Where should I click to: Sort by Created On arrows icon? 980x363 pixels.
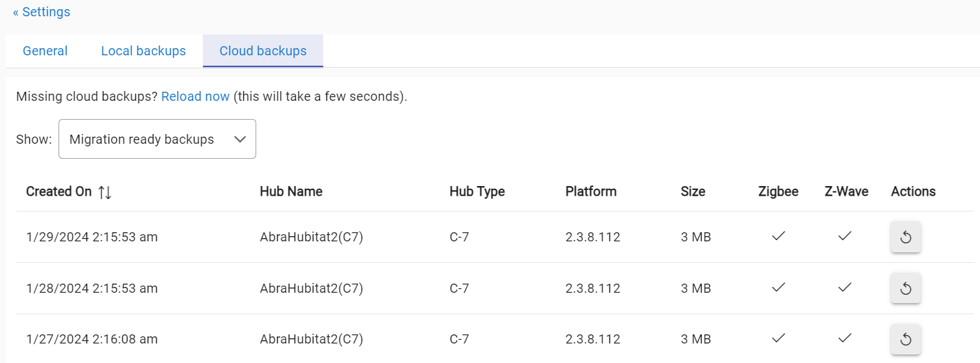click(x=105, y=192)
